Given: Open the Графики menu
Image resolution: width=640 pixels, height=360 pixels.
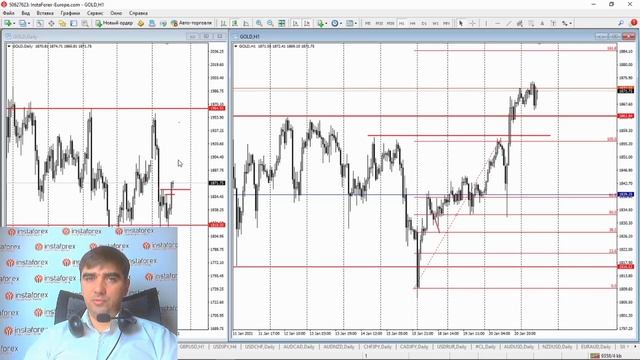Looking at the screenshot, I should (70, 13).
